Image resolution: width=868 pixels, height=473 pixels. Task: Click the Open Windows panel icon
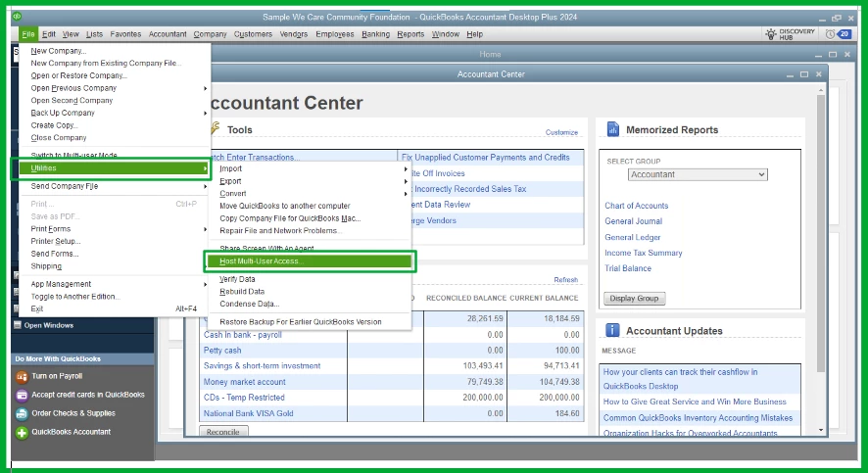point(18,325)
